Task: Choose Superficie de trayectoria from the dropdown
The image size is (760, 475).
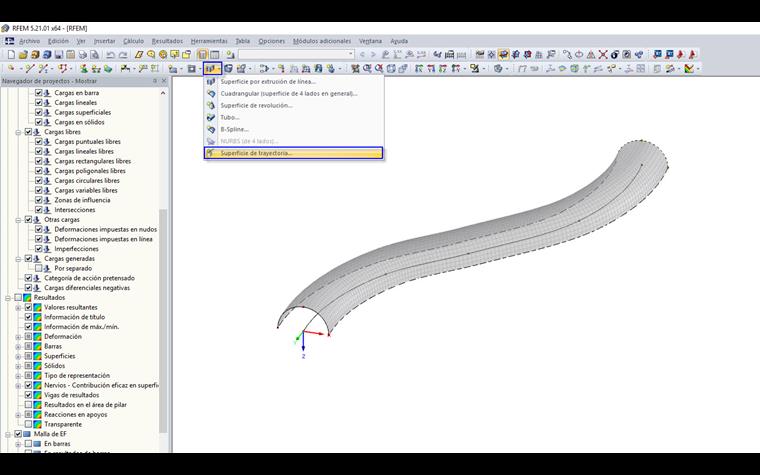Action: pyautogui.click(x=294, y=153)
